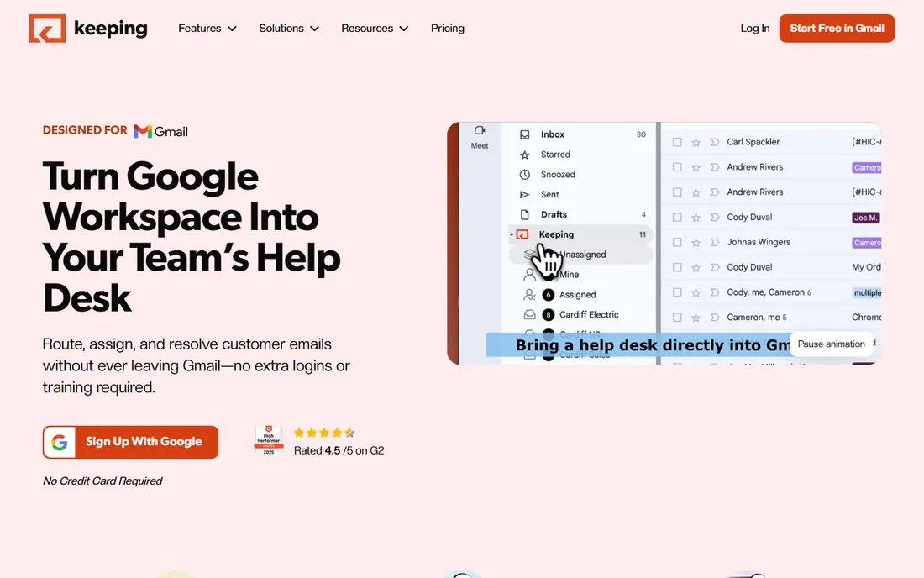Click the Resources chevron arrow
This screenshot has width=924, height=578.
pos(404,29)
